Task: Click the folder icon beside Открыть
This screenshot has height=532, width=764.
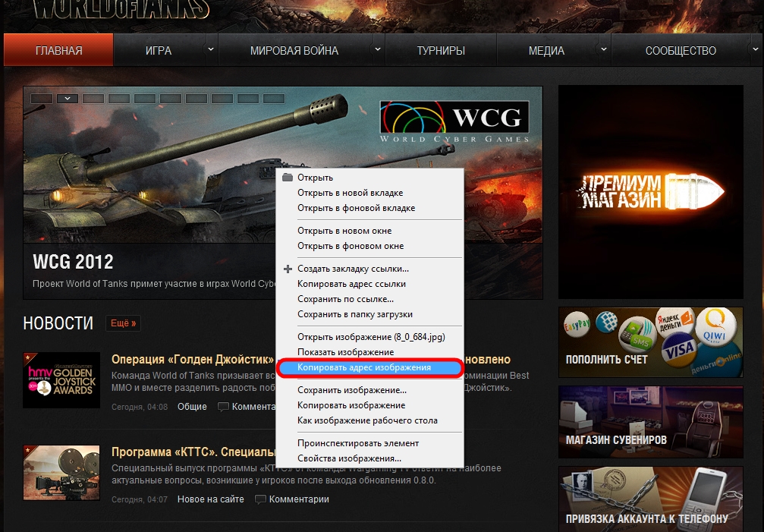Action: point(288,178)
